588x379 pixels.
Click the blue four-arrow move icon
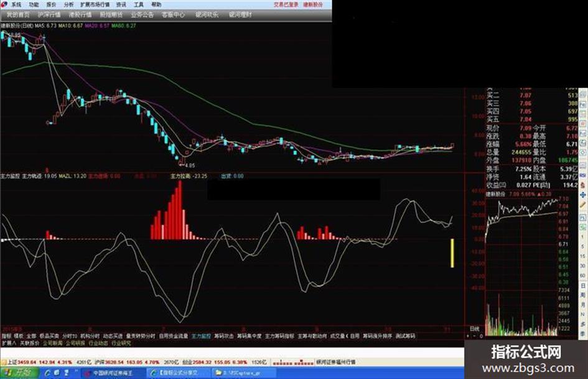[583, 195]
